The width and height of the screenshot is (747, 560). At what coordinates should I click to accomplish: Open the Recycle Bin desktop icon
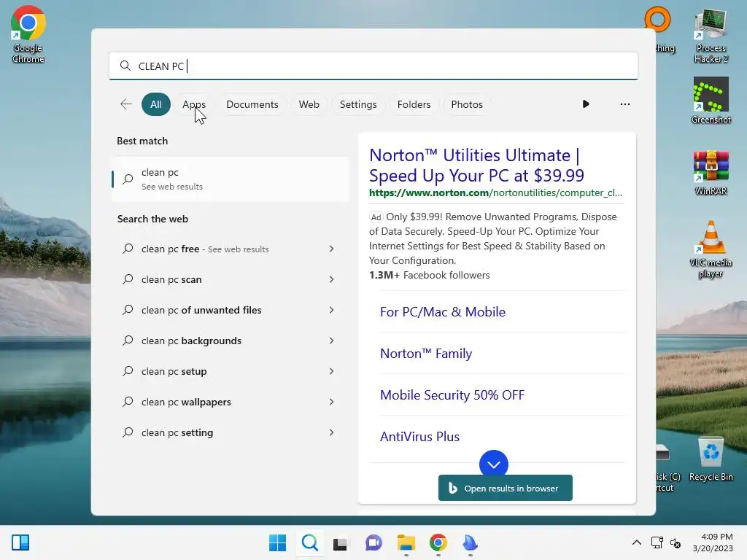711,459
